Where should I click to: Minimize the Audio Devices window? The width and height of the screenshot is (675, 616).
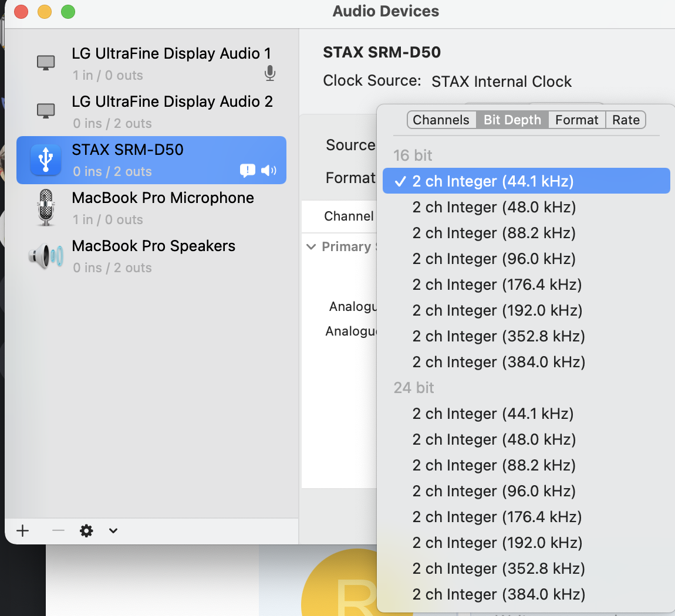(x=45, y=12)
